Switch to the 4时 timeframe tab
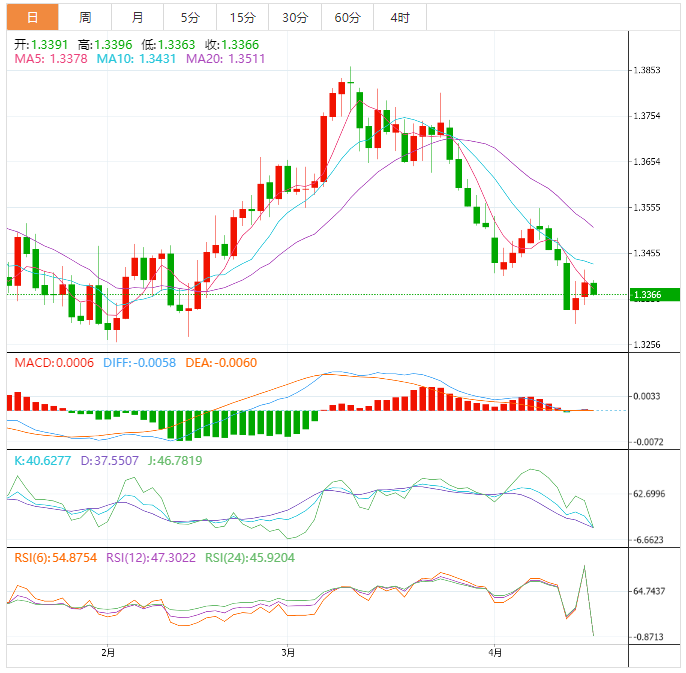The width and height of the screenshot is (686, 673). (x=399, y=17)
